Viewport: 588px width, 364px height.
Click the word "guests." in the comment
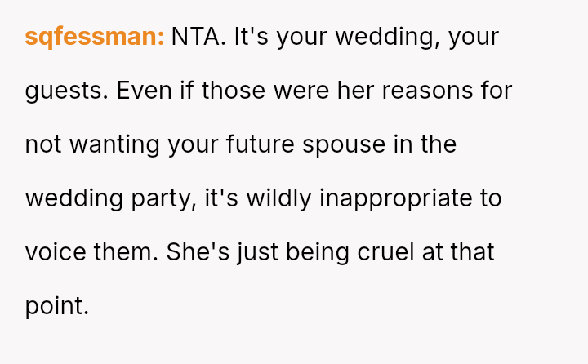[x=67, y=91]
